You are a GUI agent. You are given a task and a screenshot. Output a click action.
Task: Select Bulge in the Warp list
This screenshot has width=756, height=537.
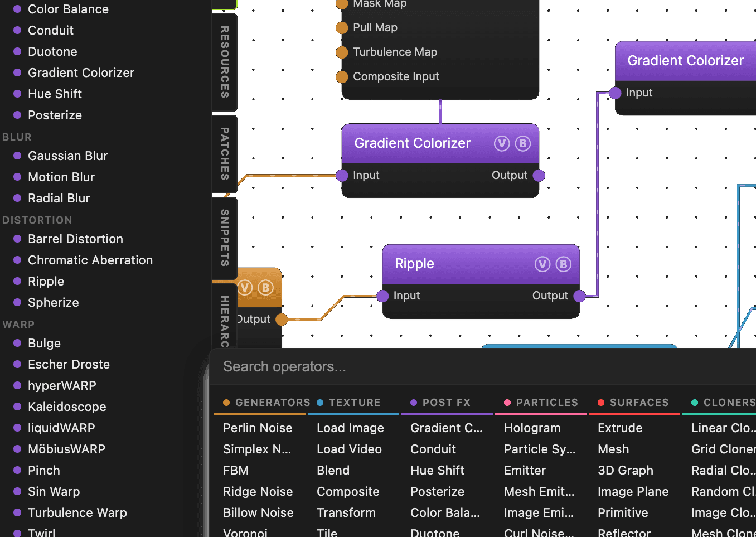pos(45,344)
